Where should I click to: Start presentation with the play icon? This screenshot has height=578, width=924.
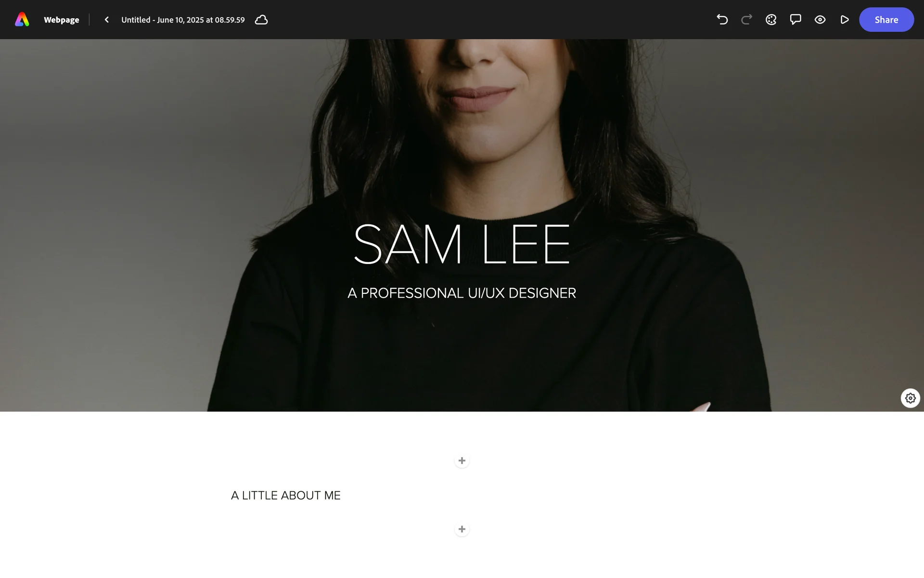click(x=845, y=20)
